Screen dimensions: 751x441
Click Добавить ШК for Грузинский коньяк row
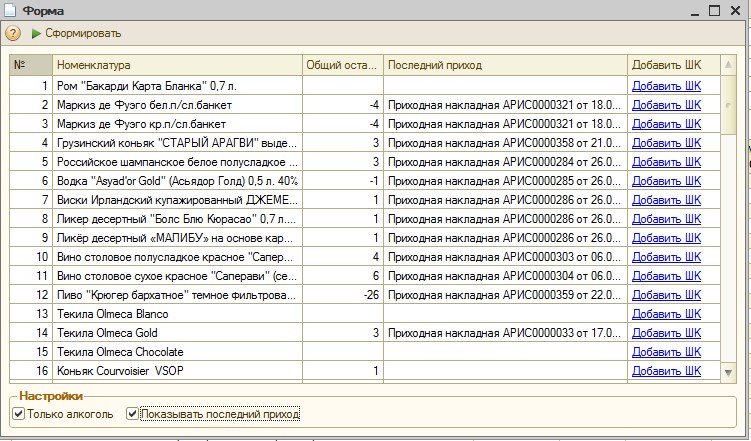(666, 143)
